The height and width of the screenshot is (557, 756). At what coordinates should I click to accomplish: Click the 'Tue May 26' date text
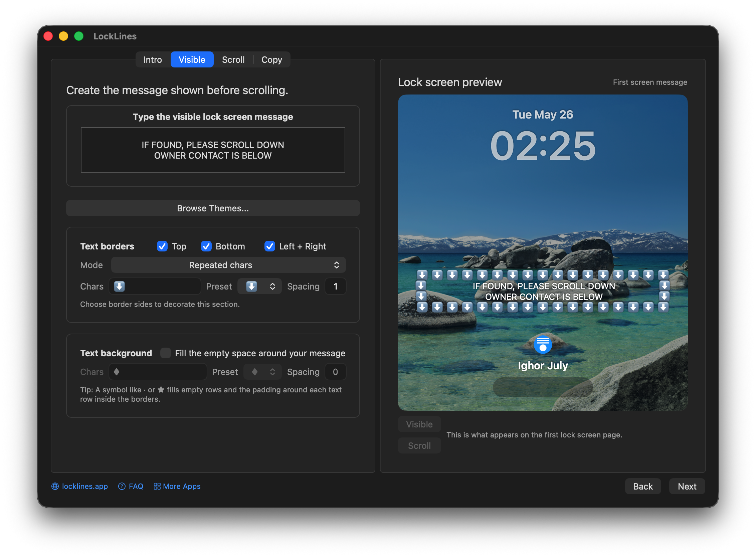(543, 115)
